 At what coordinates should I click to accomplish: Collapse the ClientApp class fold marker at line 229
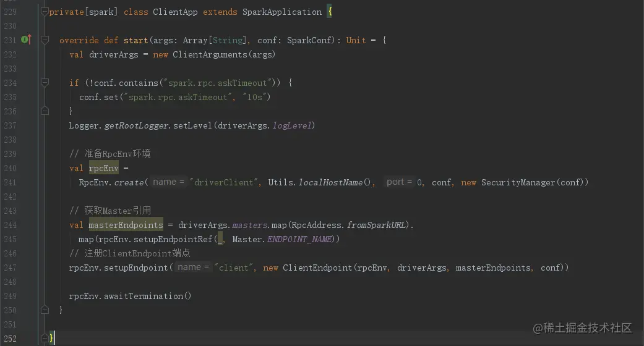point(45,12)
